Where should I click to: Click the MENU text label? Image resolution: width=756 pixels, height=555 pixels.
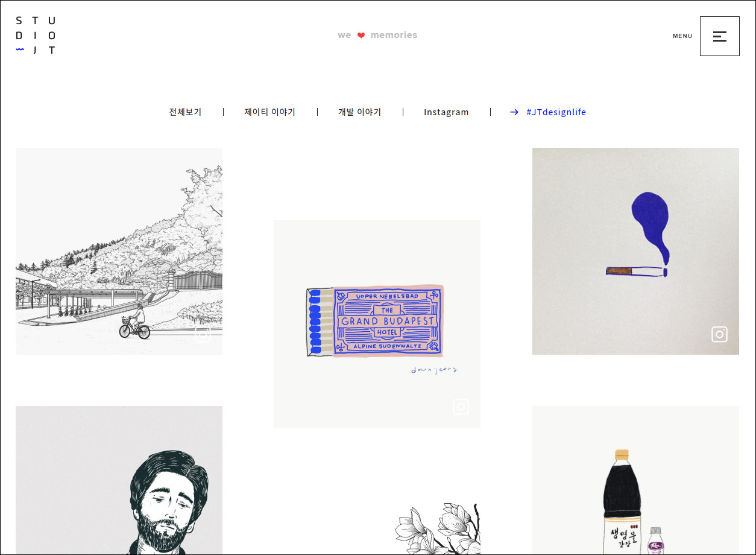click(x=682, y=36)
